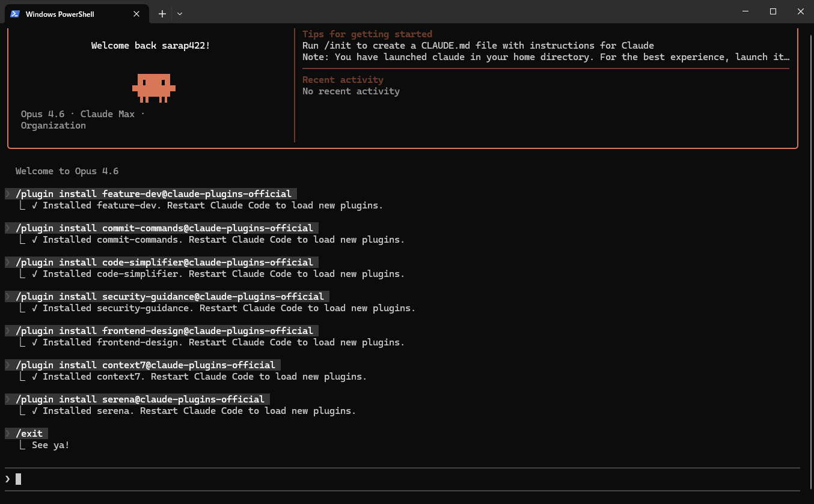The height and width of the screenshot is (504, 814).
Task: Open a new tab with the plus icon
Action: click(161, 13)
